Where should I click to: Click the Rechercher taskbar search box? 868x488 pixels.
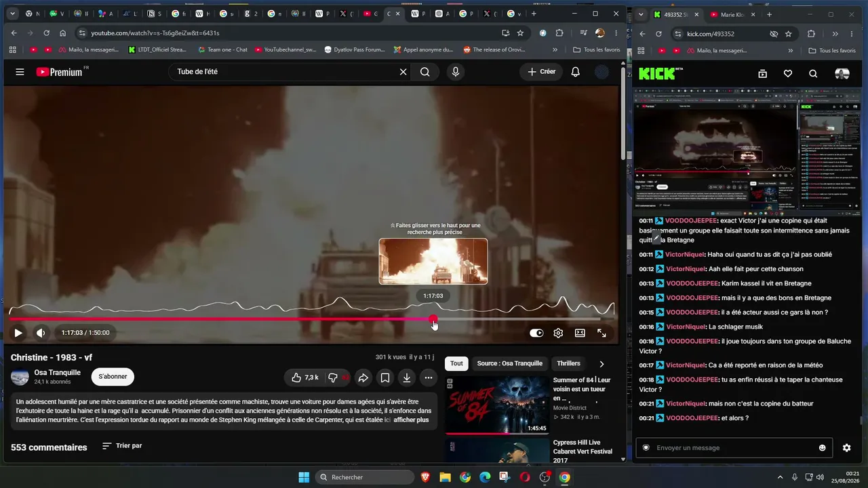point(366,477)
